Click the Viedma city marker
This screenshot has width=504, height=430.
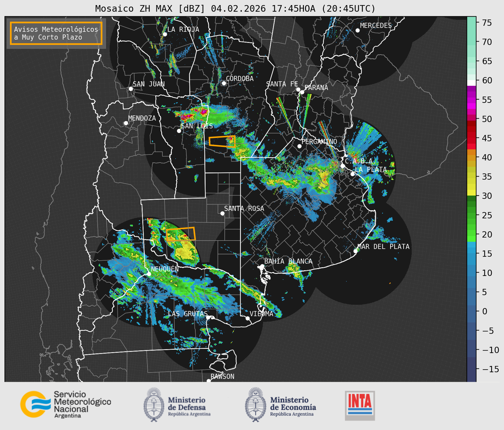tap(248, 318)
